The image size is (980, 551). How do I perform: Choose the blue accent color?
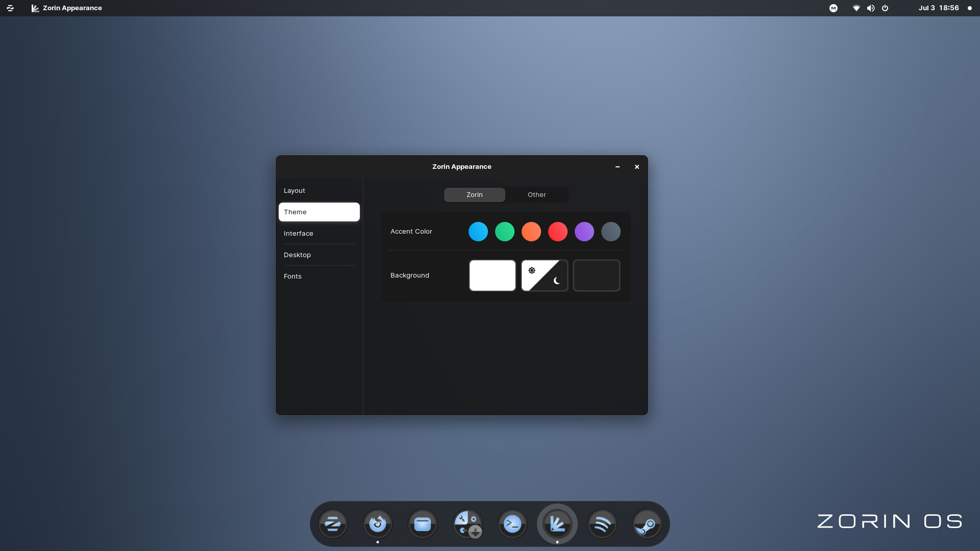coord(478,232)
